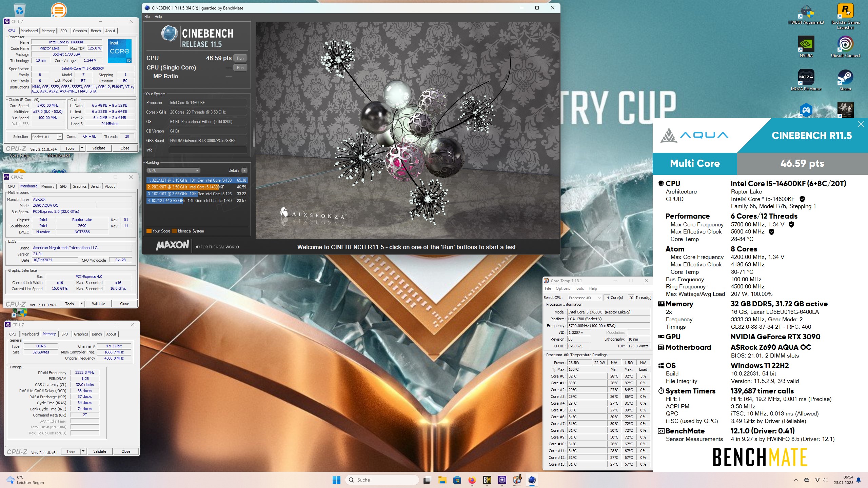Switch to CPU-Z taskbar icon
868x488 pixels.
pos(502,480)
